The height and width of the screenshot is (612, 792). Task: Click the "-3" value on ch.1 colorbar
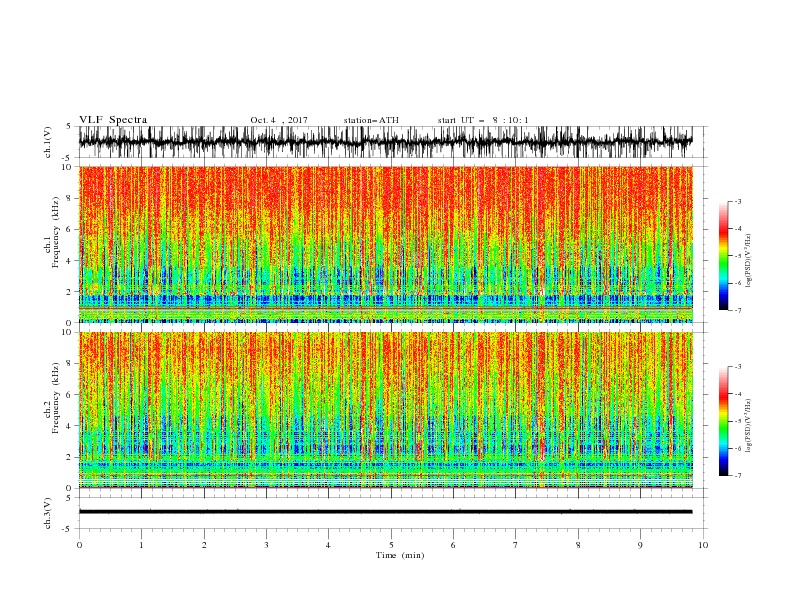click(x=737, y=201)
